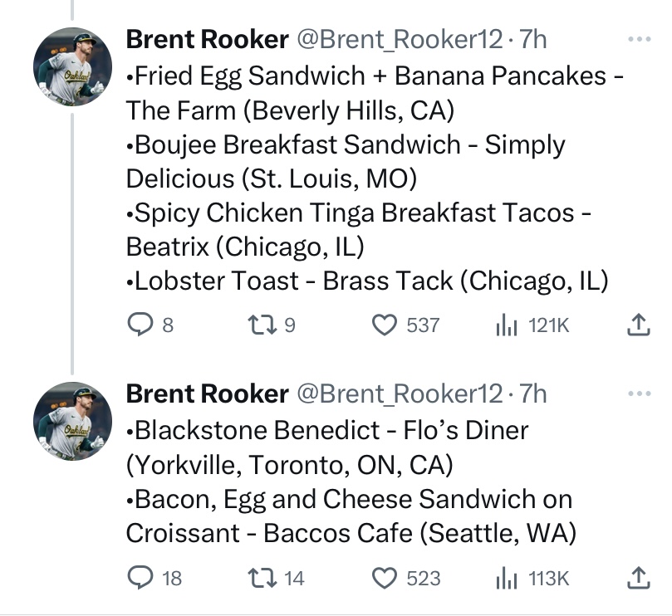Open the 7h timestamp on first tweet
This screenshot has height=616, width=672.
tap(532, 39)
